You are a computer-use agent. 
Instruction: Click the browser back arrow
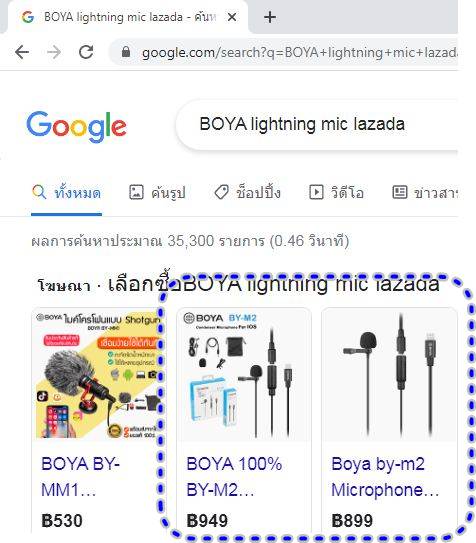[22, 52]
